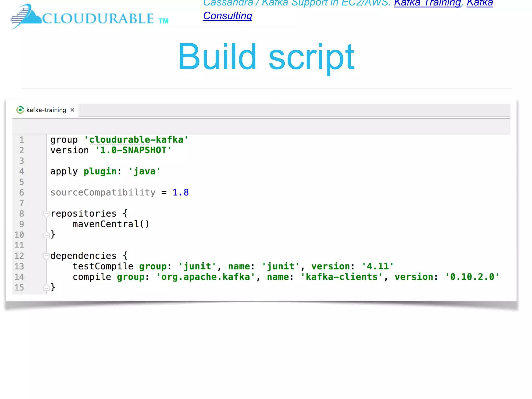Screen dimensions: 532x399
Task: Open the Kafka Consulting link
Action: pyautogui.click(x=227, y=16)
